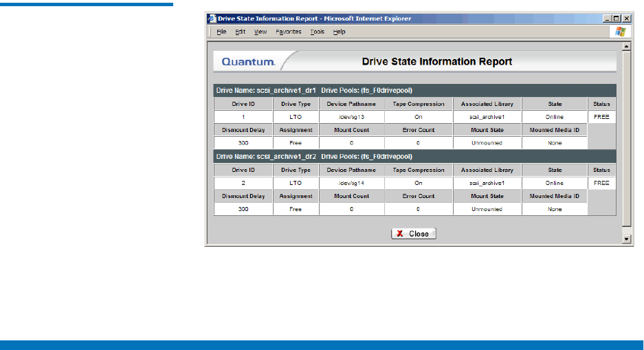The width and height of the screenshot is (644, 350).
Task: Click the scrollbar up arrow
Action: click(626, 47)
